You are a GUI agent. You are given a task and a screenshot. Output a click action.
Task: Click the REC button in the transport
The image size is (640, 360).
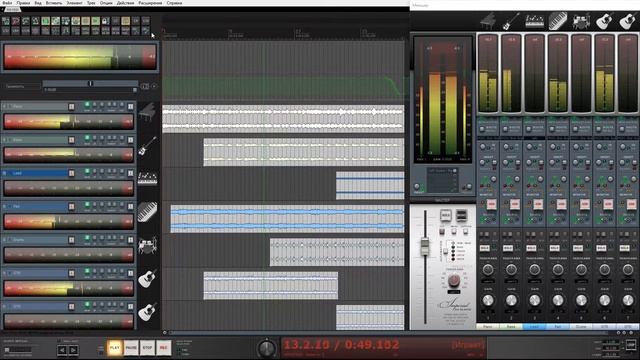(x=164, y=348)
